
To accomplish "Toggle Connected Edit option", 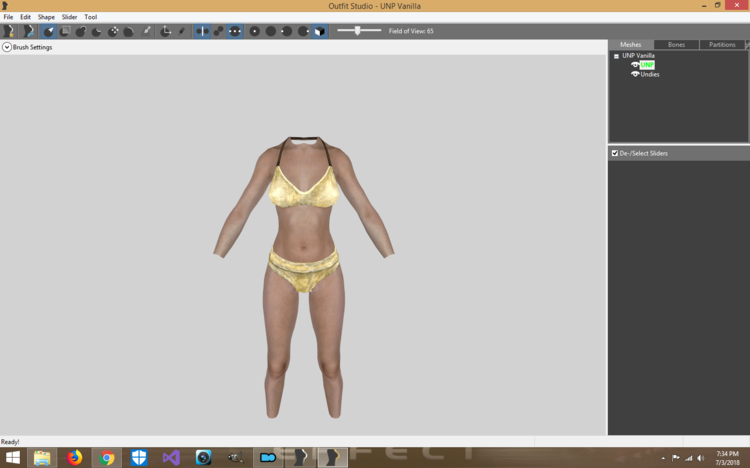I will pyautogui.click(x=219, y=31).
